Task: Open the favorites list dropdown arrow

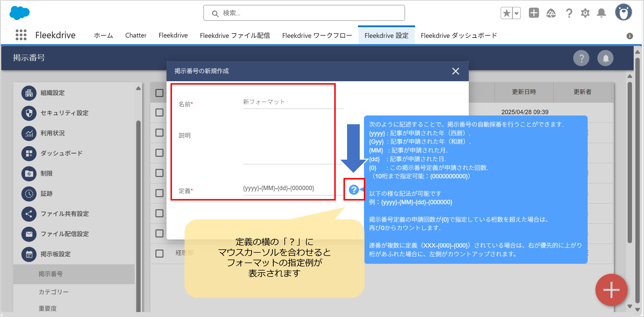Action: (x=516, y=13)
